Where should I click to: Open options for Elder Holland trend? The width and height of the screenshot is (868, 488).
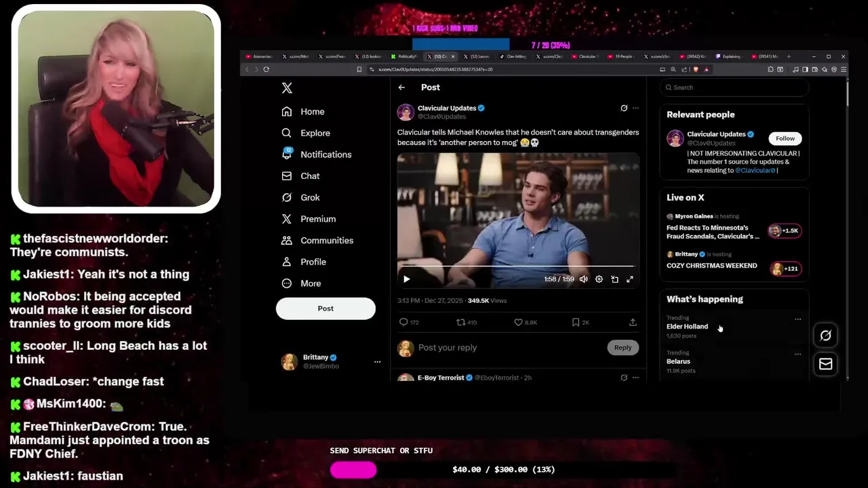(797, 319)
